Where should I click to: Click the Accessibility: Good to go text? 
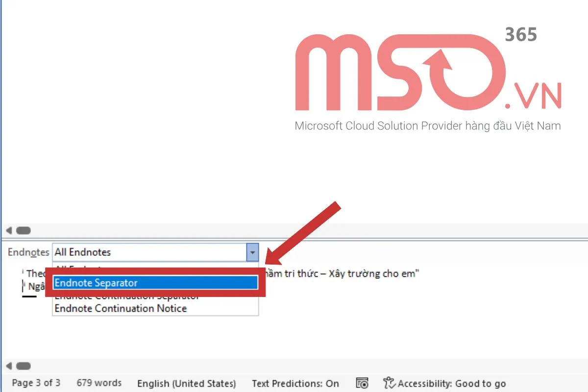click(452, 383)
